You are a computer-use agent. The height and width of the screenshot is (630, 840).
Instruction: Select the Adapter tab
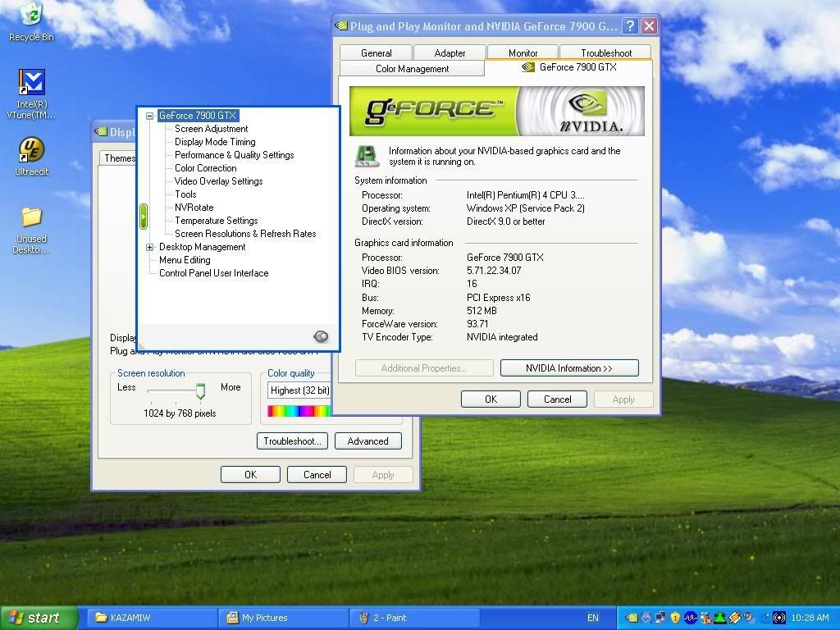pyautogui.click(x=450, y=52)
